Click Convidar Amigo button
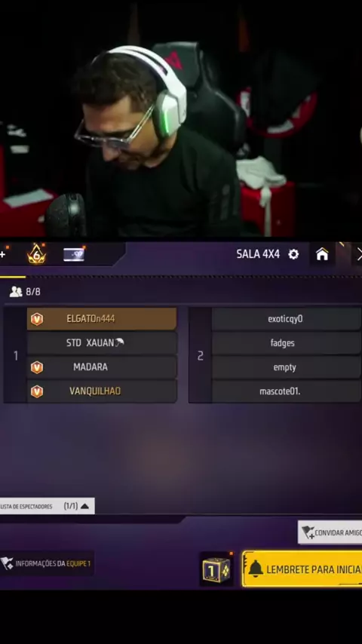Screen dimensions: 362x644 [x=330, y=532]
